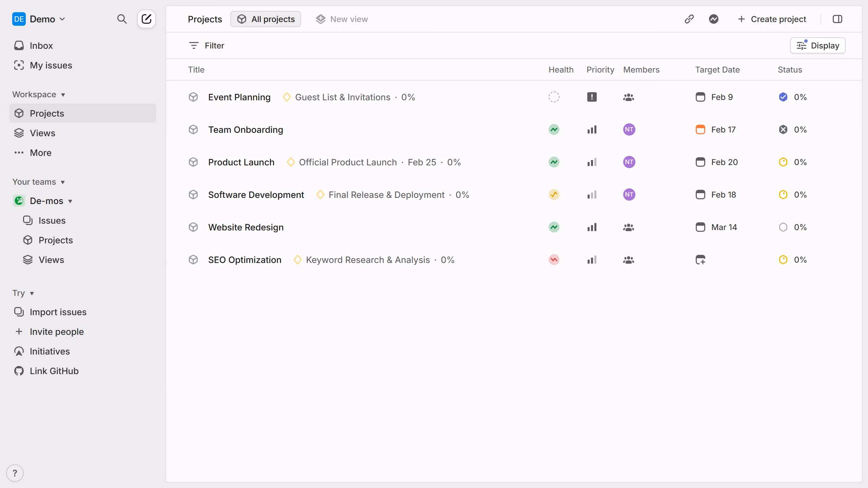Click the SEO Optimization members group icon

click(629, 260)
